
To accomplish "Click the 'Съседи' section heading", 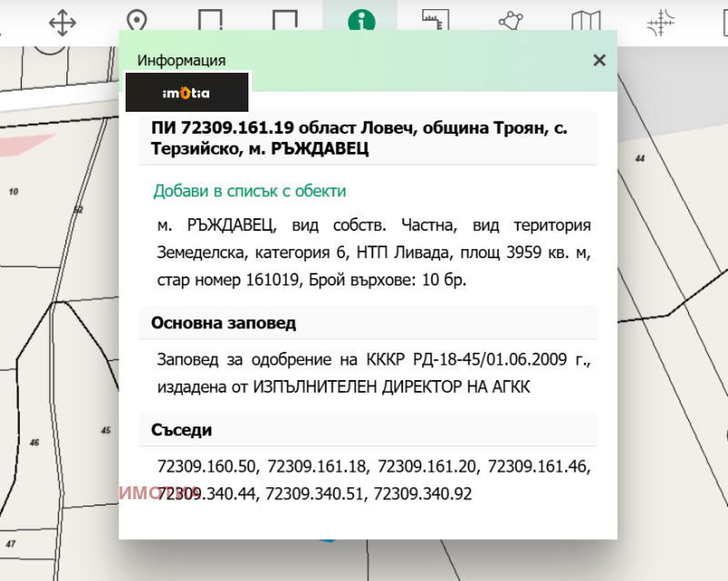I will pyautogui.click(x=182, y=430).
